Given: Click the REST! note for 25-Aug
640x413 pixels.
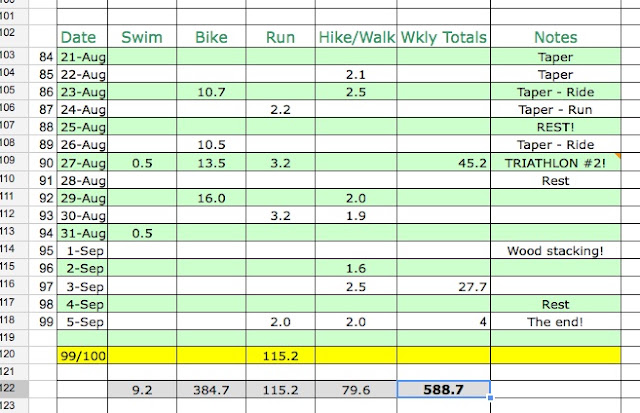Looking at the screenshot, I should [x=556, y=127].
